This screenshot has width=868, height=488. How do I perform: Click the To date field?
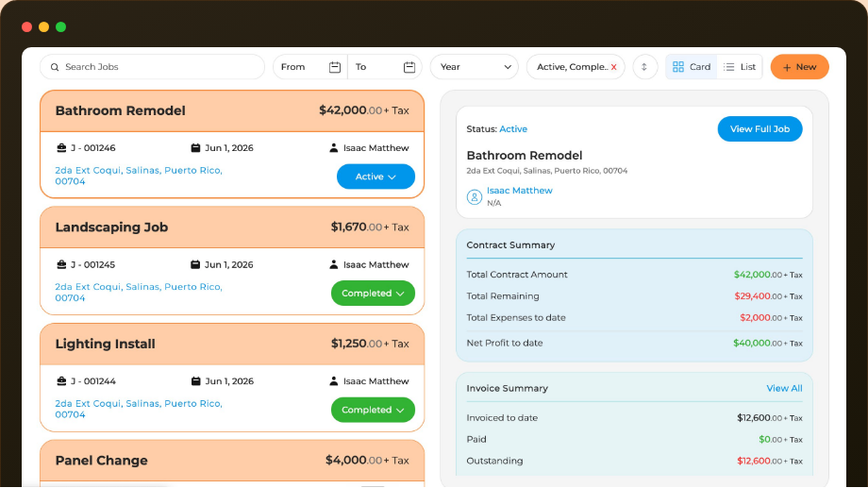coord(385,67)
